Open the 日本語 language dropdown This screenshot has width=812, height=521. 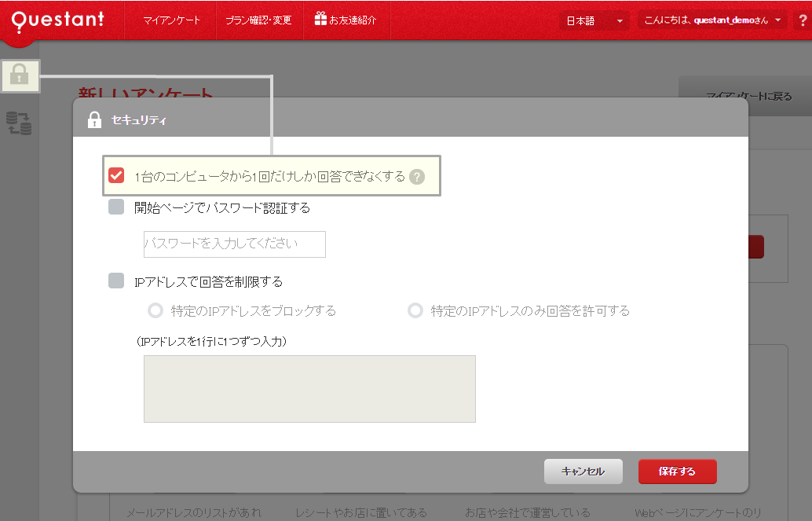coord(593,20)
